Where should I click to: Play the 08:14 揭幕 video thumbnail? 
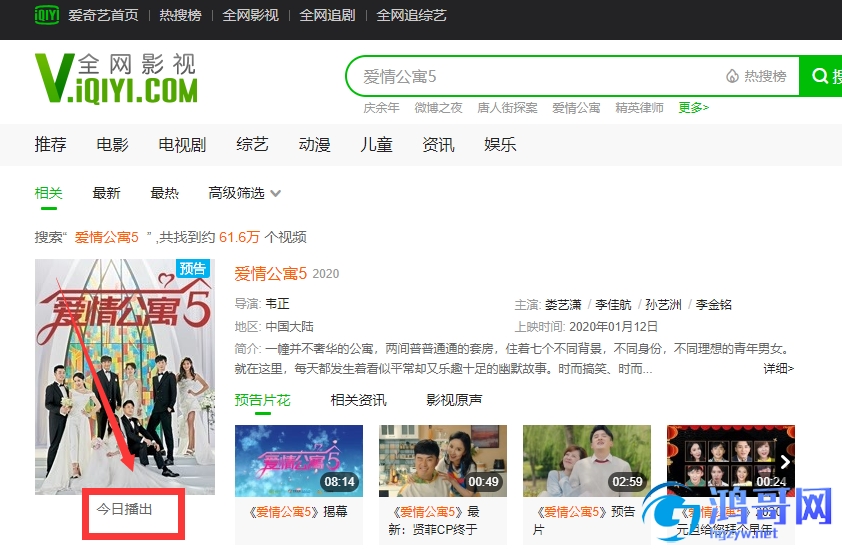click(299, 461)
